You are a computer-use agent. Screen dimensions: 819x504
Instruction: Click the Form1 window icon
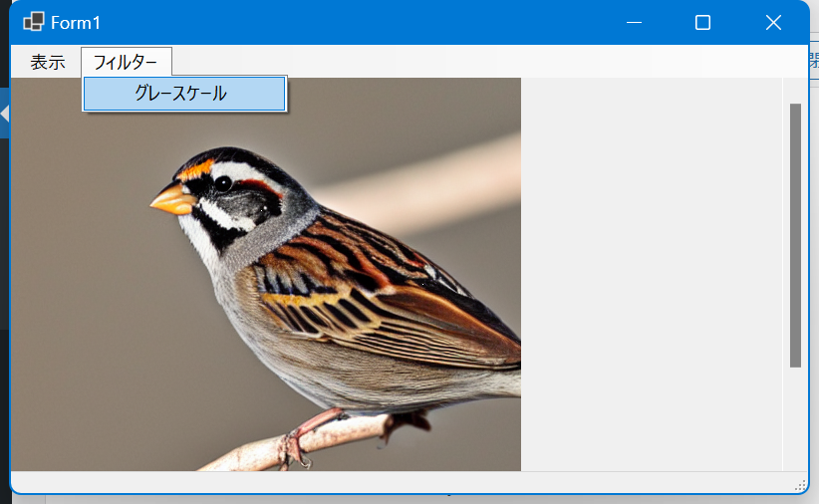(34, 22)
